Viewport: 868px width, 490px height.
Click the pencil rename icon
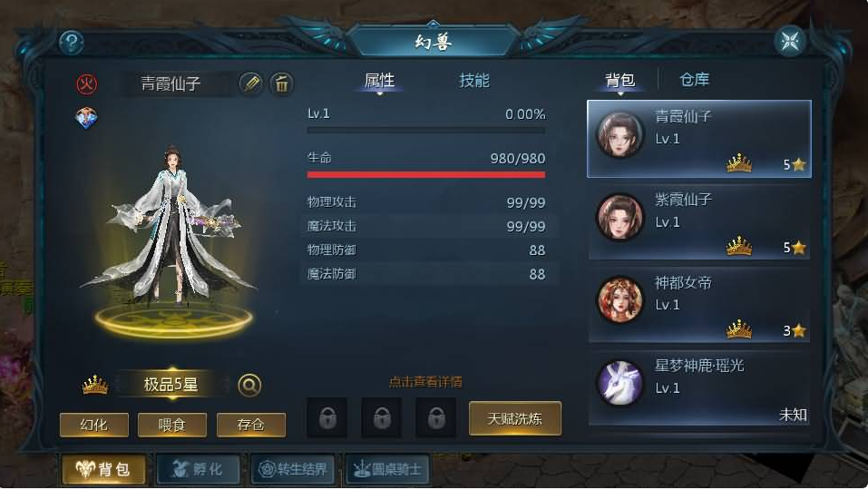250,83
